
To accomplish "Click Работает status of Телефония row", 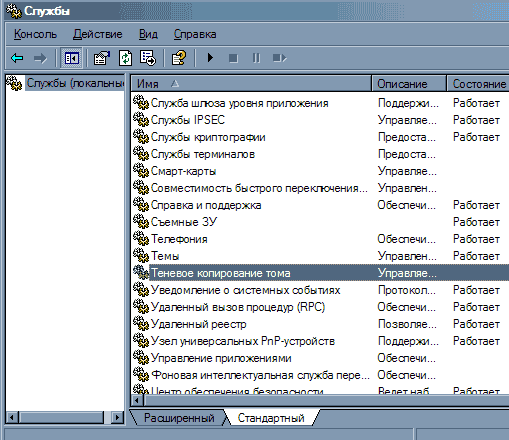I will [476, 239].
